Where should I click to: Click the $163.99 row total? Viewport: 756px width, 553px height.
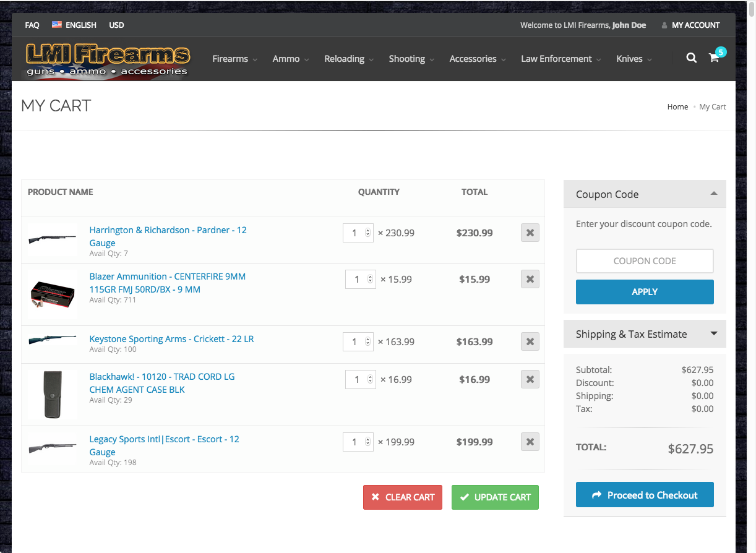(475, 341)
